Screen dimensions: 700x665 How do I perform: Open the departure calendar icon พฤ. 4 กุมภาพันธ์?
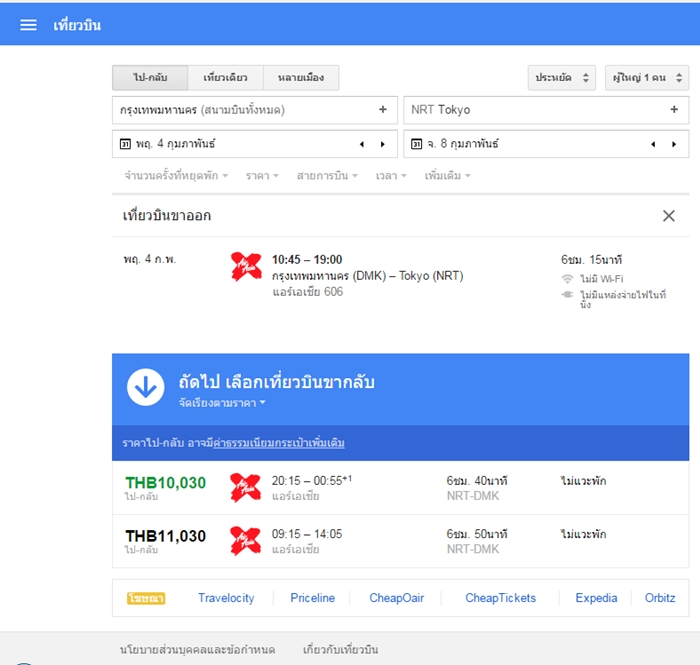click(x=125, y=144)
